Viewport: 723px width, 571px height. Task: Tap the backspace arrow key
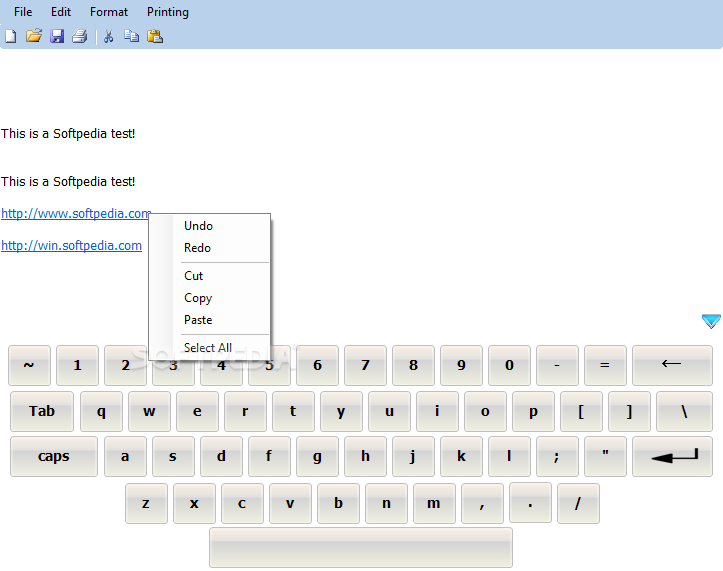coord(672,365)
